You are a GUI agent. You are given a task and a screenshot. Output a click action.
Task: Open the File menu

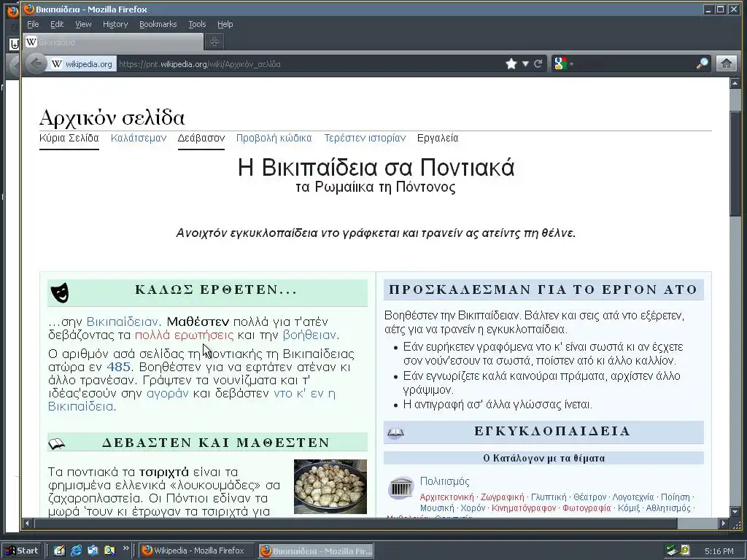coord(33,24)
